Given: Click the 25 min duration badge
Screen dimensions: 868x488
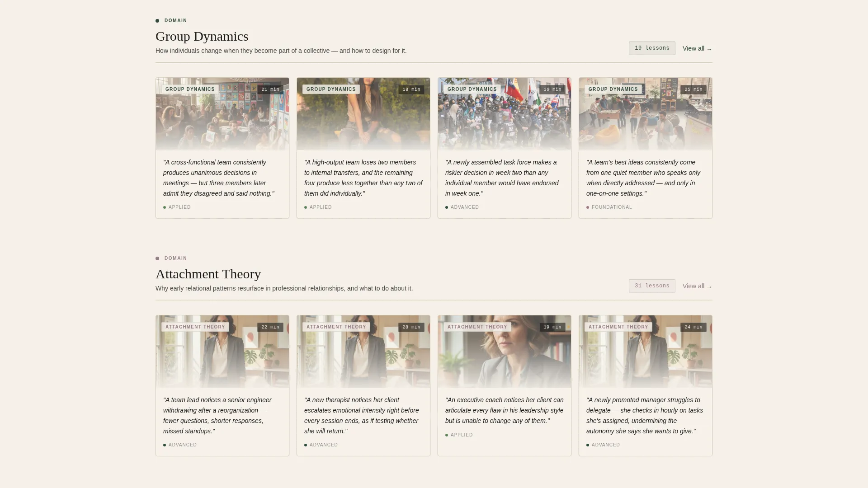Looking at the screenshot, I should tap(693, 89).
